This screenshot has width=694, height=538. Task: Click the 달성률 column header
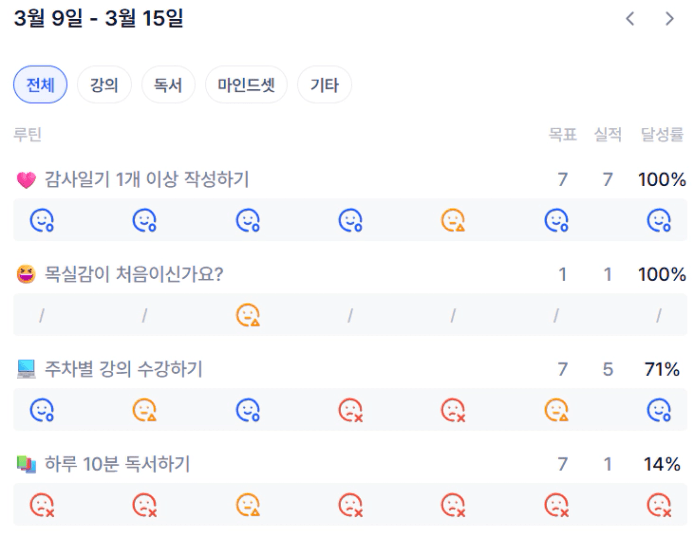(662, 135)
